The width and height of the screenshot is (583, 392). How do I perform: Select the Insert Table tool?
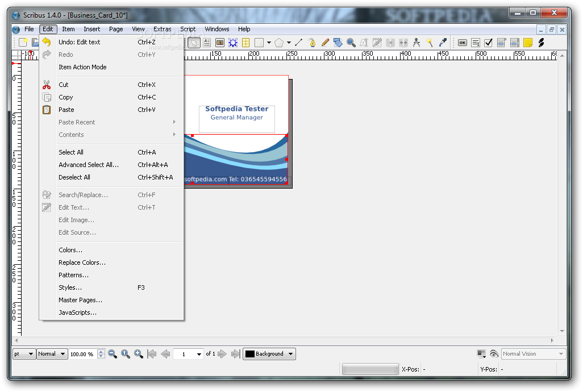click(x=246, y=43)
